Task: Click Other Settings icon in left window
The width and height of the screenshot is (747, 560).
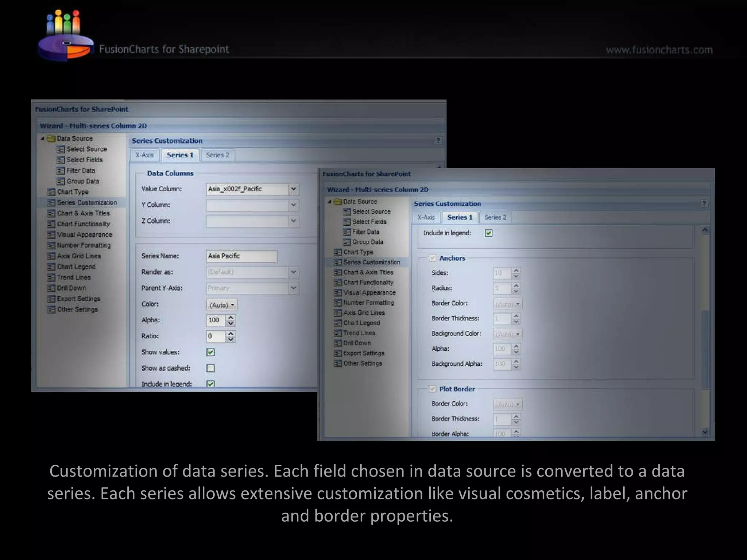Action: click(51, 310)
